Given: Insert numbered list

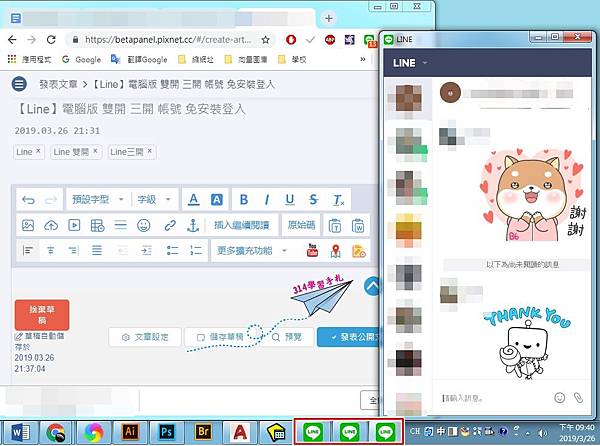Looking at the screenshot, I should 196,251.
